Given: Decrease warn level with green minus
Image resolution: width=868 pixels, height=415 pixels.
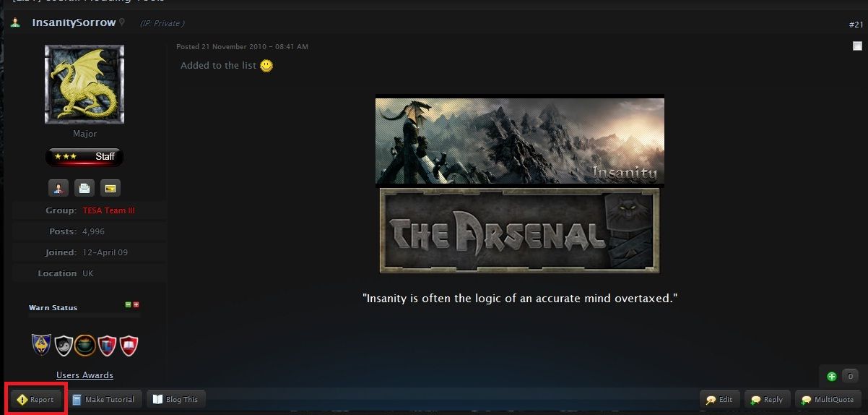Looking at the screenshot, I should tap(128, 304).
